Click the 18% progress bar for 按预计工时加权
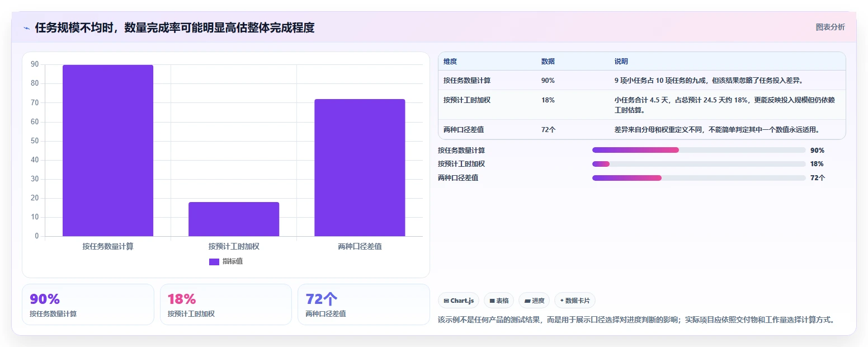Screen dimensions: 868x347 click(x=699, y=164)
